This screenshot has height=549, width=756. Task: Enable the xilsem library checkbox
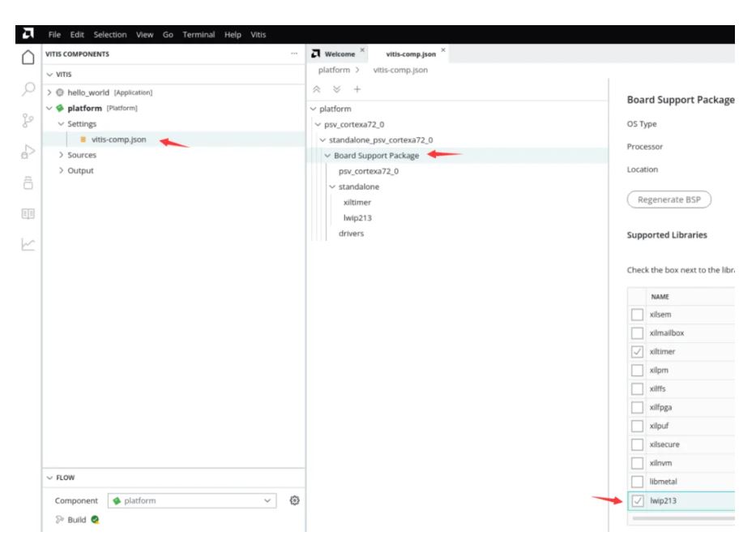pos(637,315)
